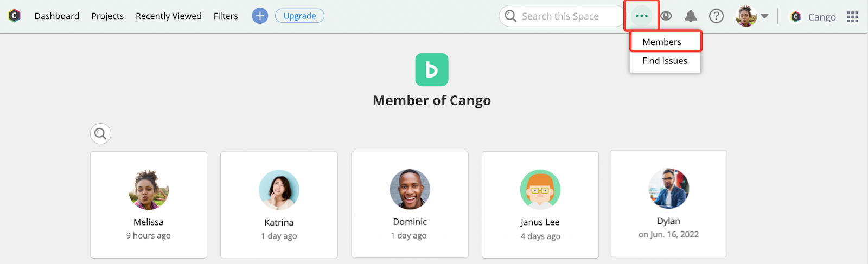This screenshot has height=264, width=868.
Task: Click the Search this Space field
Action: click(x=562, y=16)
